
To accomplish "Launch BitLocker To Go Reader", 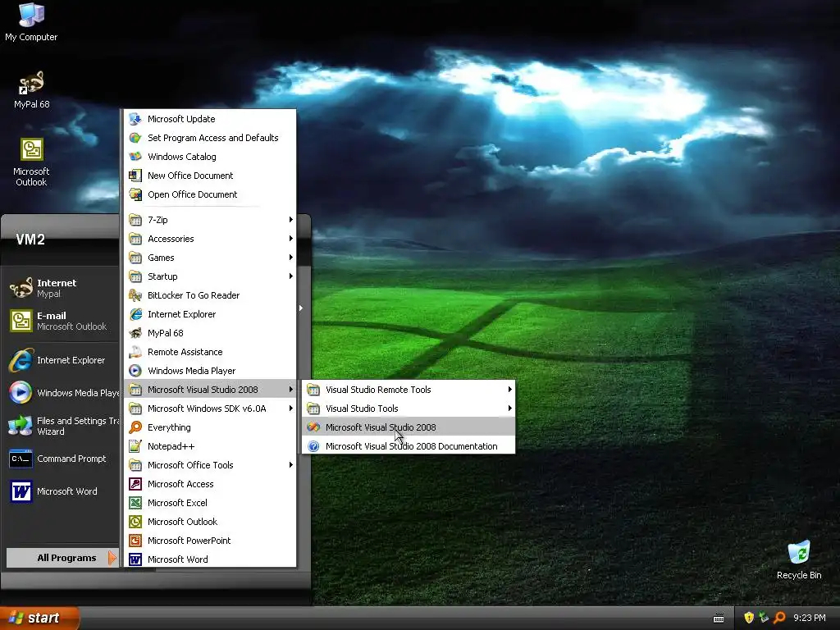I will pos(210,295).
